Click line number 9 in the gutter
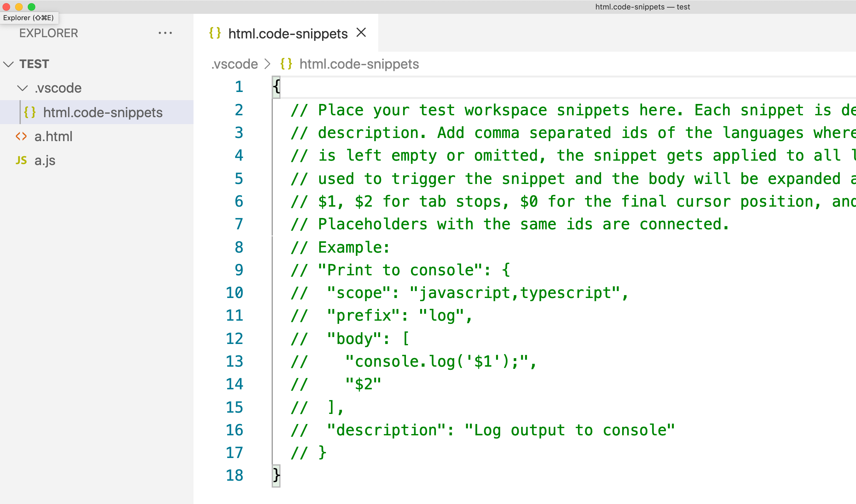Image resolution: width=856 pixels, height=504 pixels. (239, 270)
